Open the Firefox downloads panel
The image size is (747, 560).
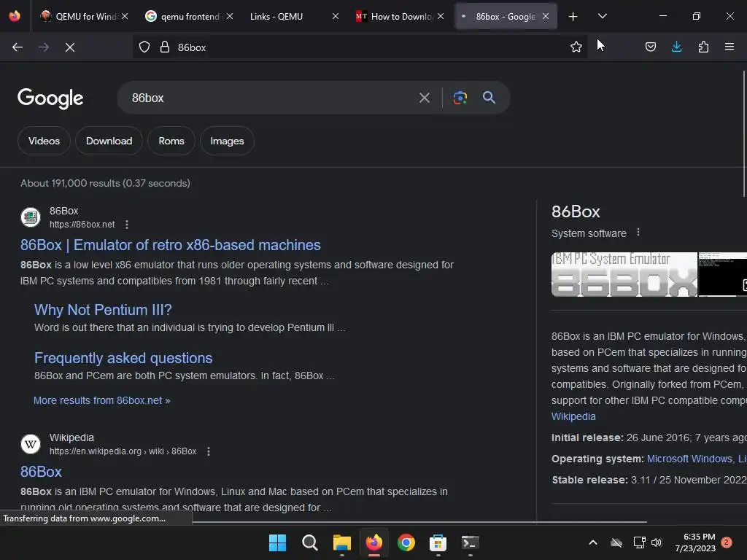pyautogui.click(x=676, y=47)
